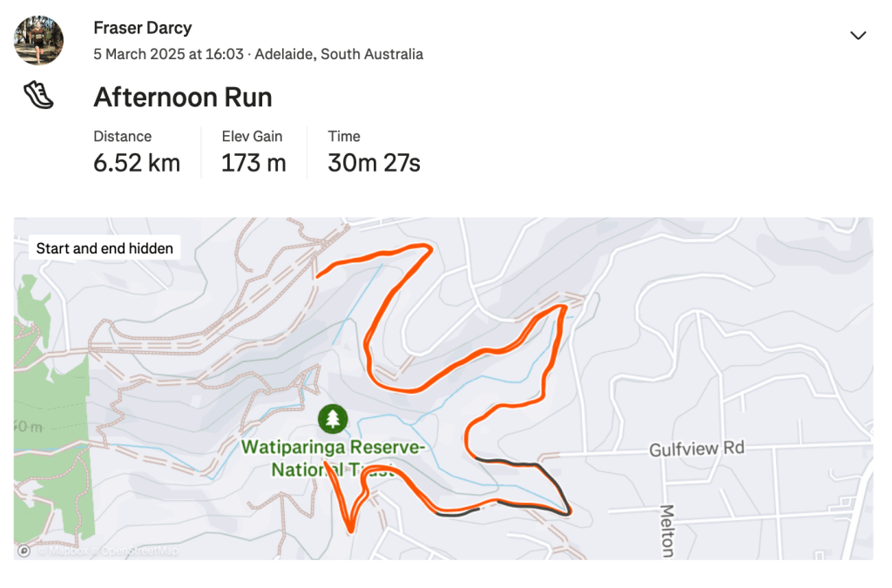Open the Afternoon Run activity title
Viewport: 892px width, 588px height.
(183, 97)
